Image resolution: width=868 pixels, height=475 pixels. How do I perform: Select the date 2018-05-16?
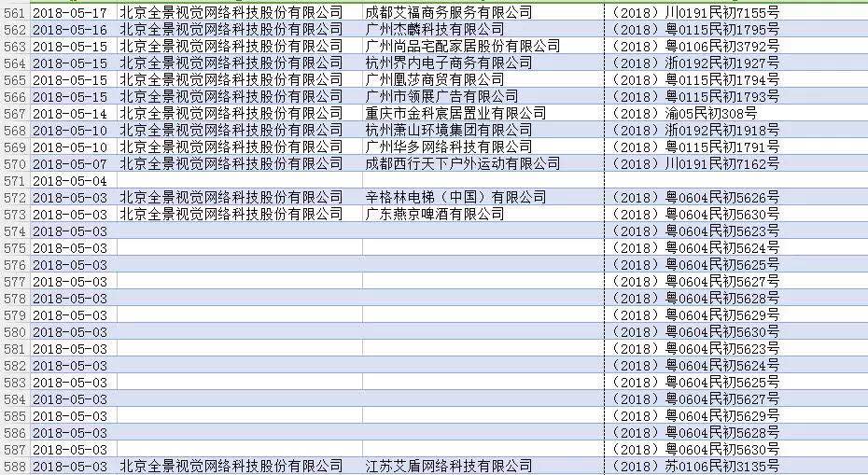(x=70, y=29)
